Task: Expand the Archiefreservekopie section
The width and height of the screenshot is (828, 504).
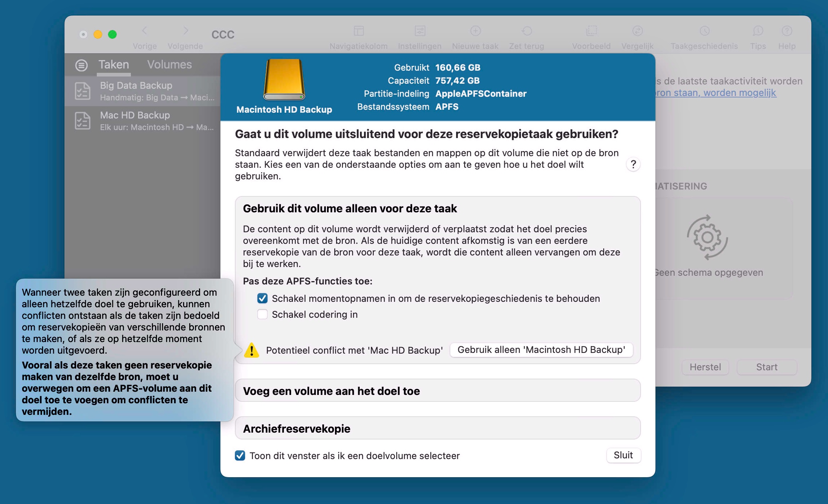Action: click(438, 428)
